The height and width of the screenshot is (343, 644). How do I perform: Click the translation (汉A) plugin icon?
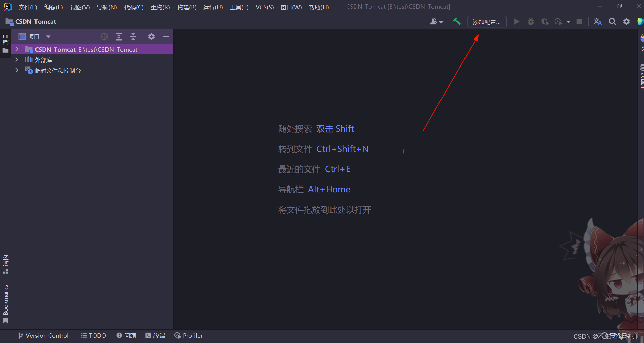[x=597, y=21]
